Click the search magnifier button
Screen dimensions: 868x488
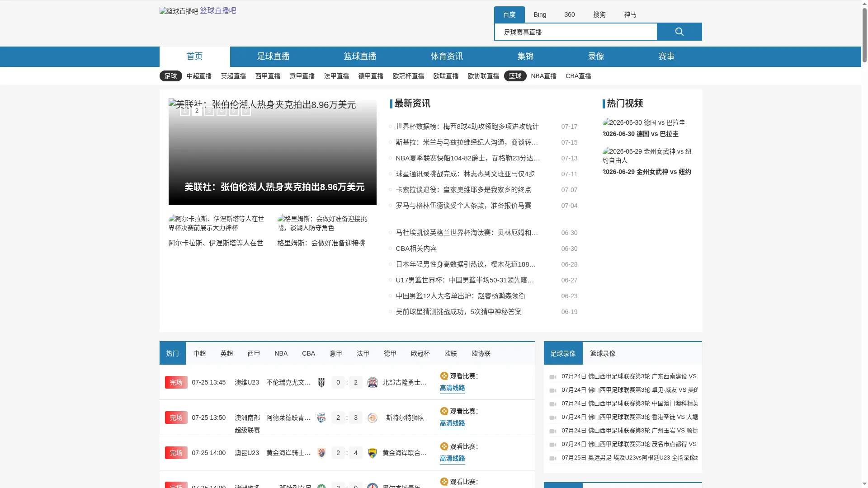[x=679, y=32]
